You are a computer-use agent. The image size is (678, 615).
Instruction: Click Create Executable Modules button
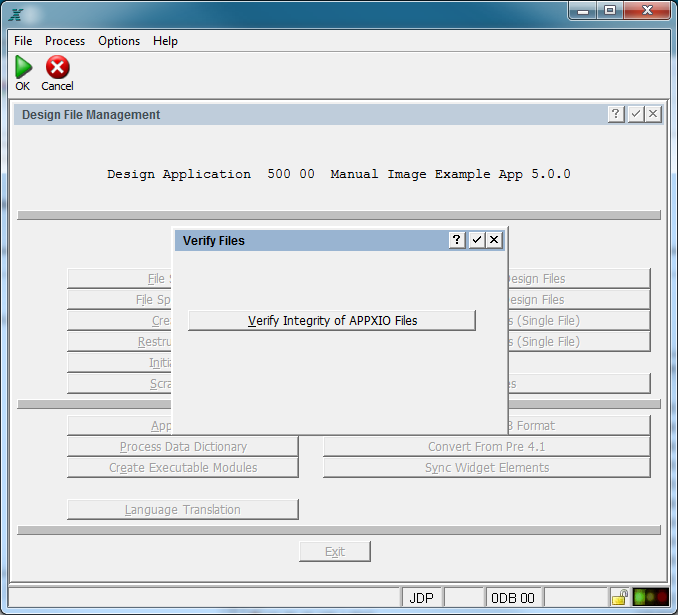pos(183,468)
